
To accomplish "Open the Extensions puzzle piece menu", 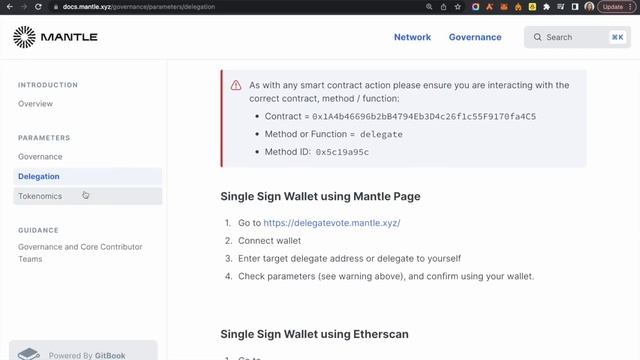I will click(x=547, y=7).
